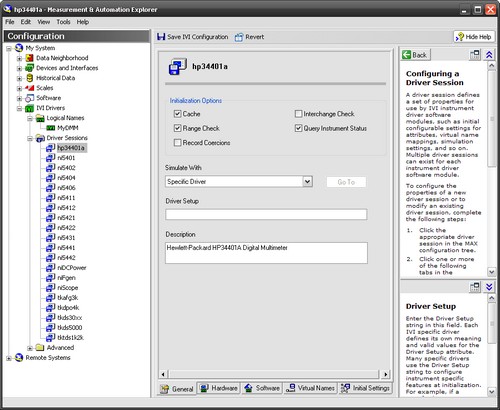Image resolution: width=500 pixels, height=410 pixels.
Task: Expand the Devices and Interfaces node
Action: 19,69
